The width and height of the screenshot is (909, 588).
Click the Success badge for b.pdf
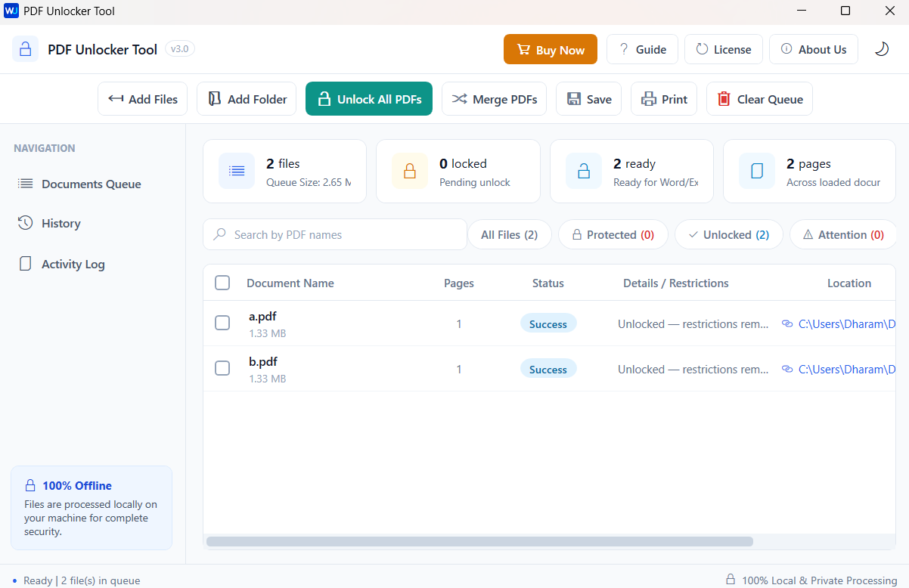(x=548, y=369)
